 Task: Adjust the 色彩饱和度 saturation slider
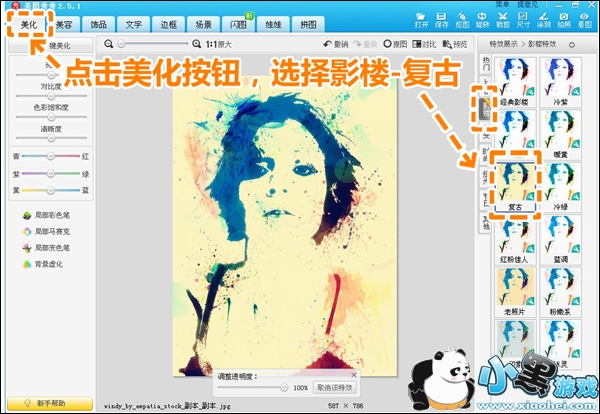51,117
